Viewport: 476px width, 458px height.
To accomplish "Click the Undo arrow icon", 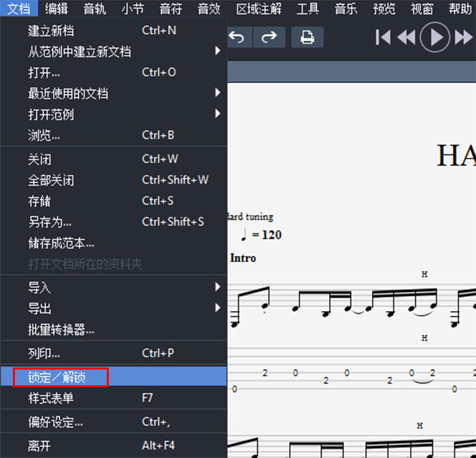I will pos(237,37).
